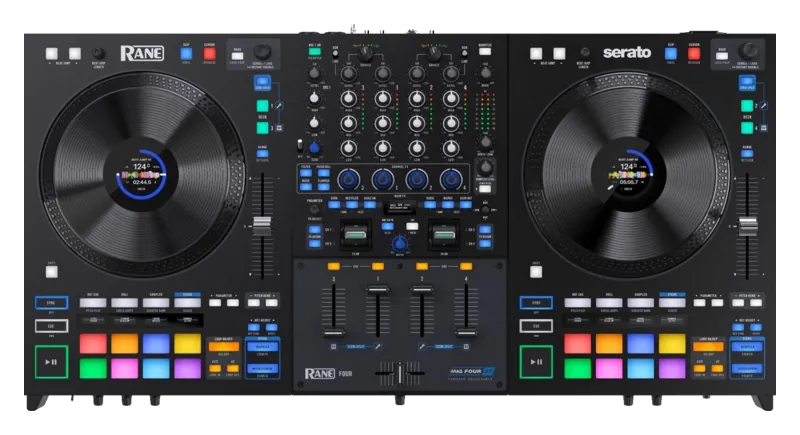Choose Hot Cue pad mode on left deck
Image resolution: width=800 pixels, height=435 pixels.
(x=93, y=303)
